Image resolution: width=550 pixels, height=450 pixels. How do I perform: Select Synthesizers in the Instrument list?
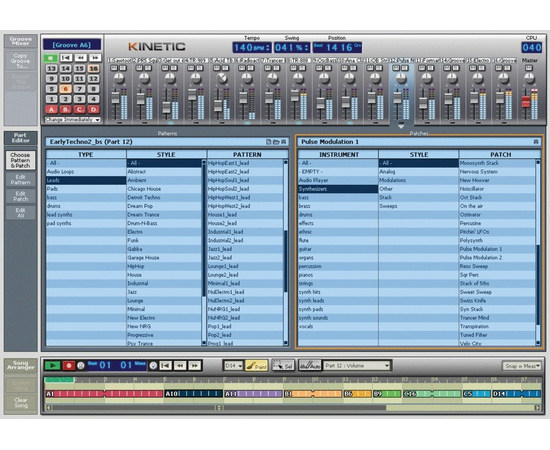(x=338, y=189)
